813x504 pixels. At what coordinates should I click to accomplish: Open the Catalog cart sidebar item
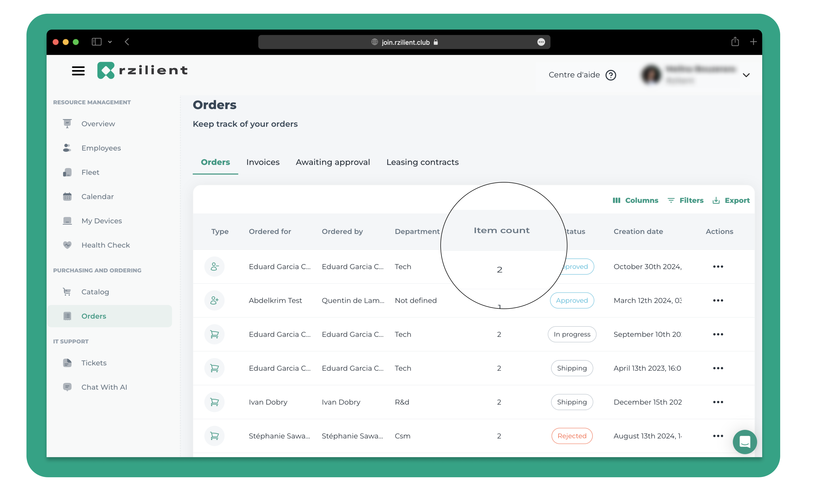(x=95, y=292)
